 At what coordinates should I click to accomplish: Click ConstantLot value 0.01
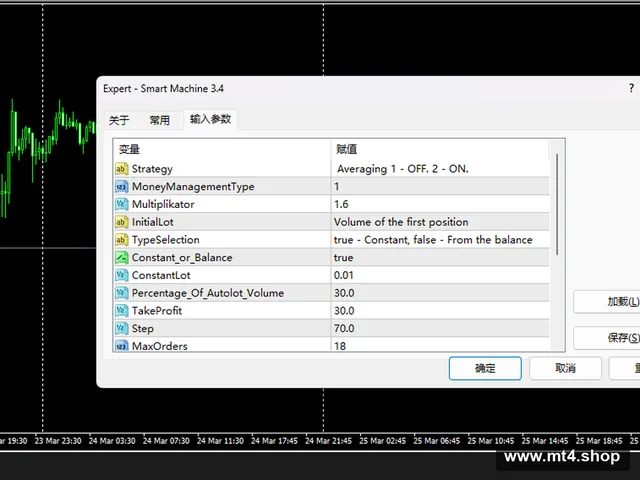point(343,275)
